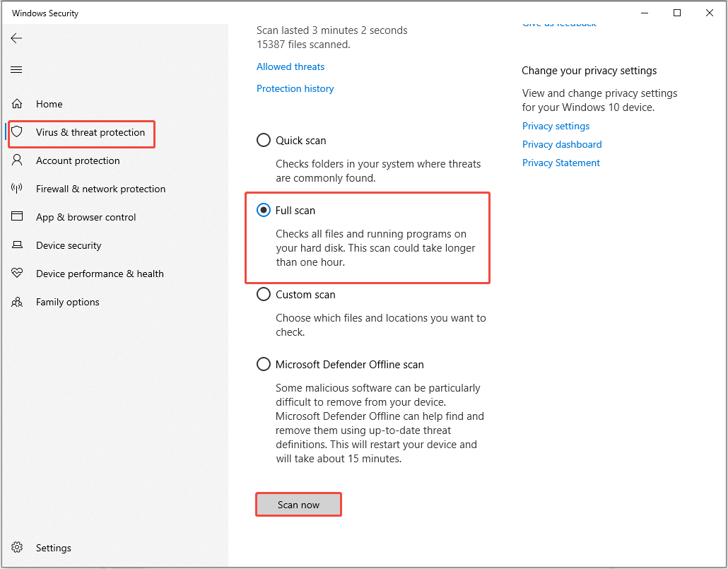Select the Custom scan option

click(263, 294)
